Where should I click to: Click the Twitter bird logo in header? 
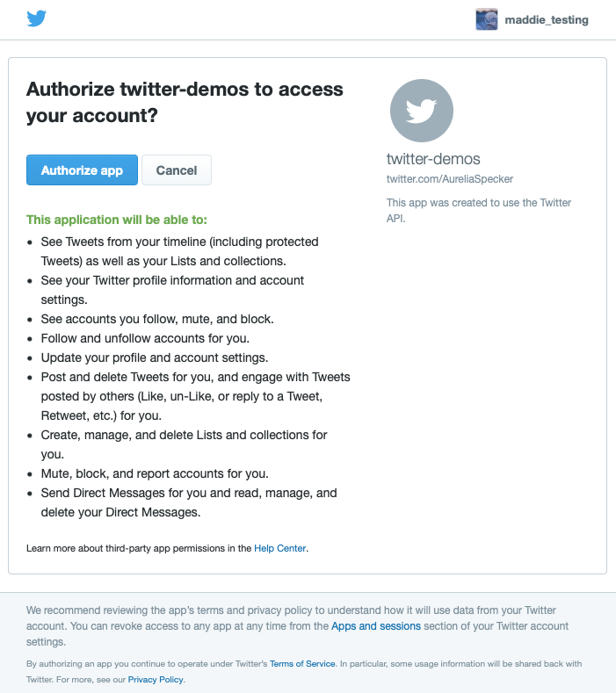pos(36,18)
